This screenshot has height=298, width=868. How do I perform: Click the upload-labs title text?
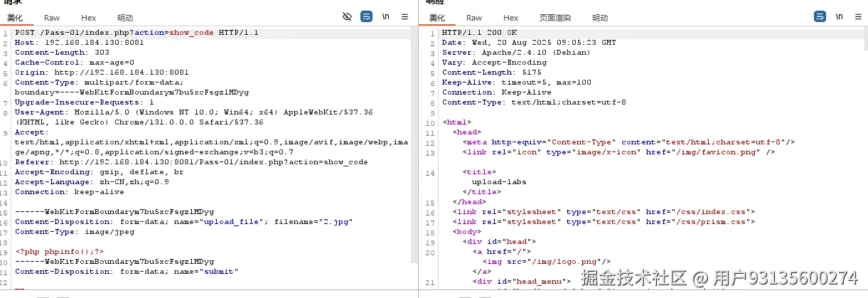499,182
